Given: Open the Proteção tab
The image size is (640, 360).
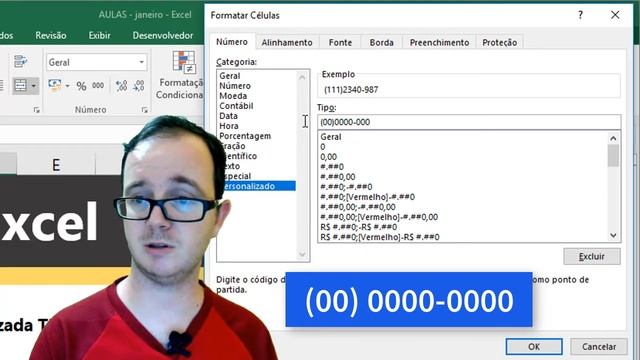Looking at the screenshot, I should [500, 42].
